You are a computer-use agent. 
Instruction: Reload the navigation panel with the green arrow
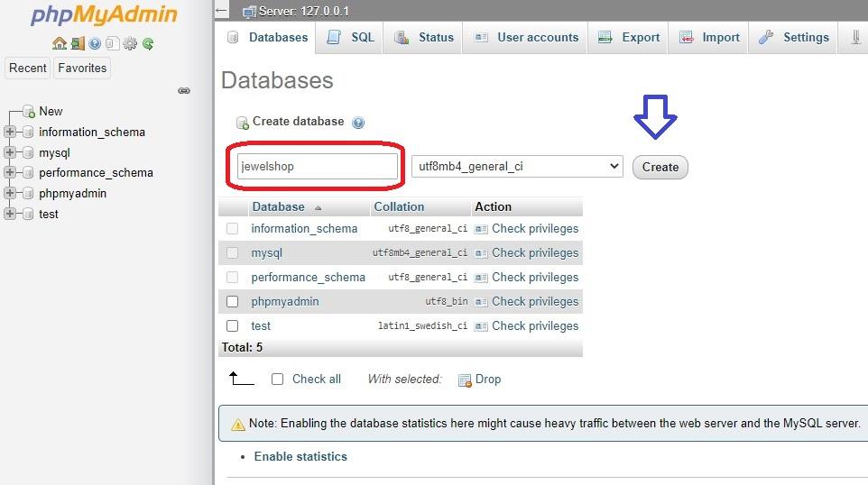click(148, 43)
